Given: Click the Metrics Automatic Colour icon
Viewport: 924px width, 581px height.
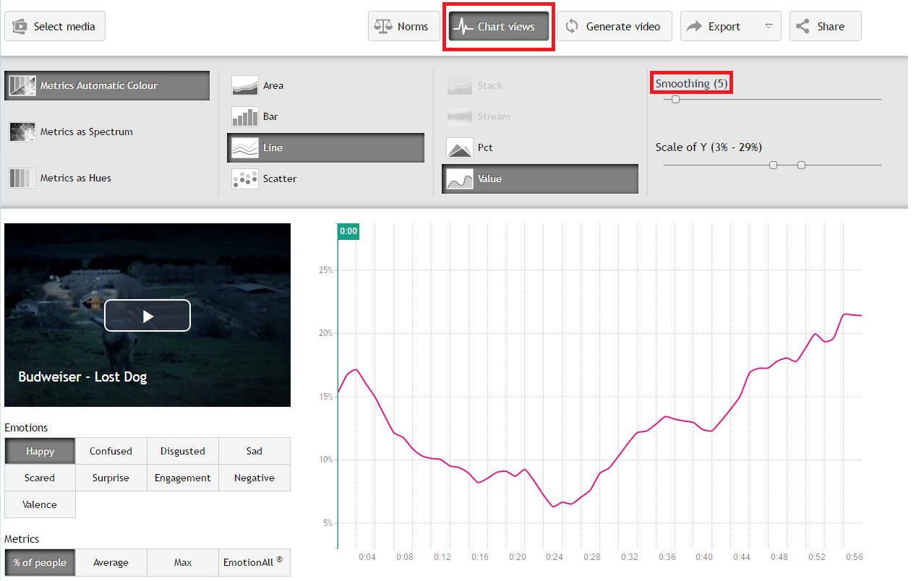Looking at the screenshot, I should coord(22,85).
